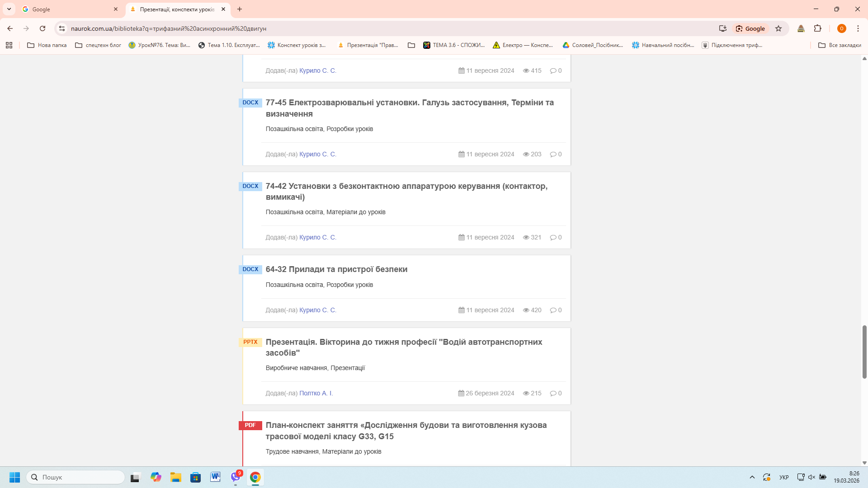The image size is (868, 488).
Task: Click the DOCX badge of 64-32 entry
Action: 250,269
